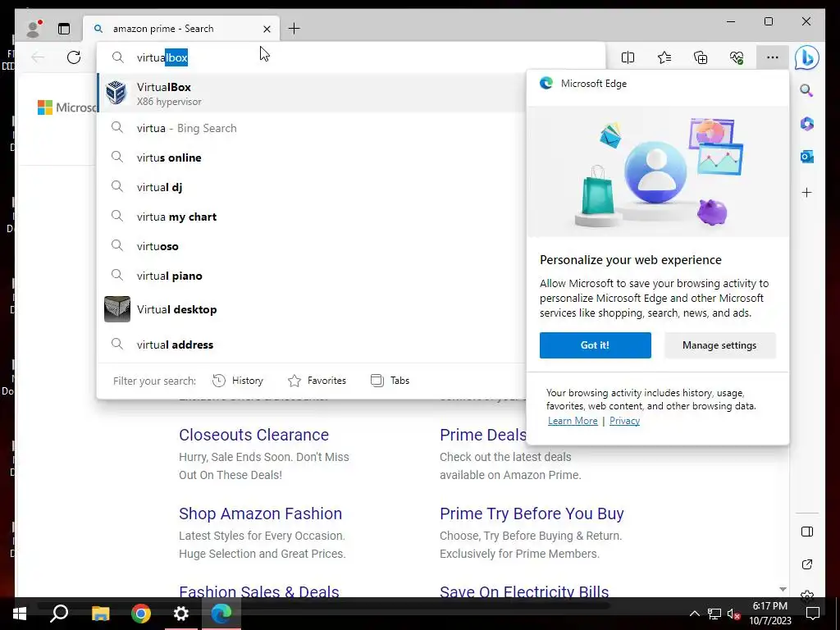Toggle the split screen icon

(628, 57)
